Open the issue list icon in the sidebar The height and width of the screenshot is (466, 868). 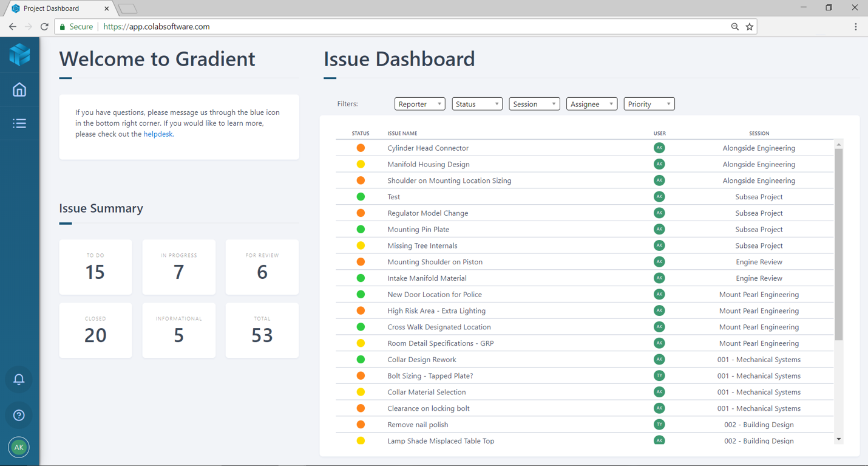[x=19, y=123]
